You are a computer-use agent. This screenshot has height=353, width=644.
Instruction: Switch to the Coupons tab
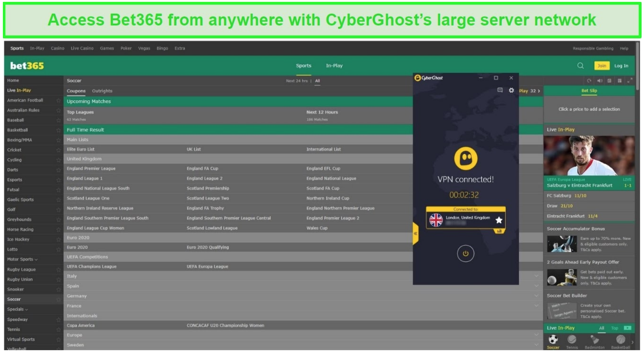point(76,91)
